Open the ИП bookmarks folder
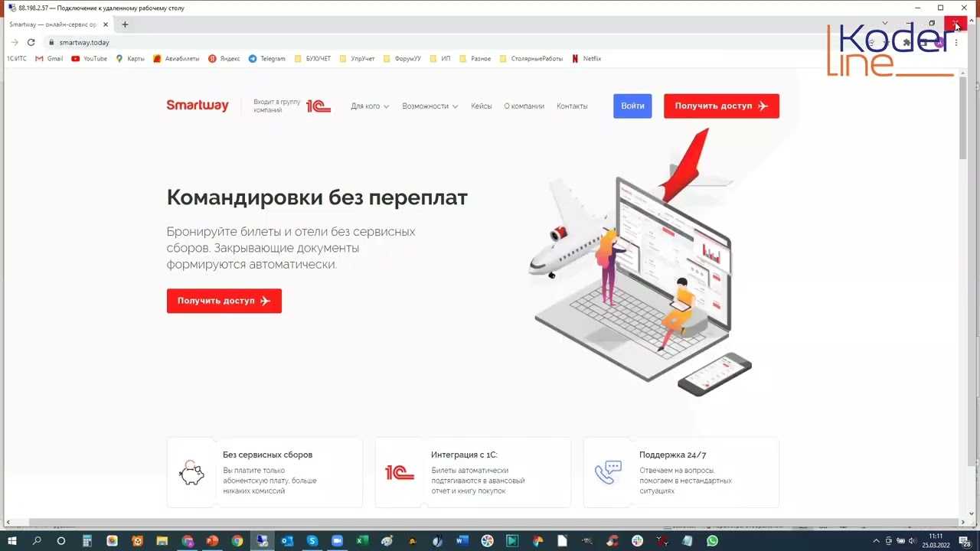Viewport: 980px width, 551px height. (440, 58)
